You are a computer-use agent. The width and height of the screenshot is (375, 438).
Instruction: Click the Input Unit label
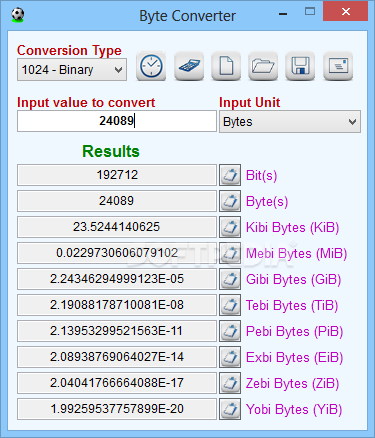coord(250,103)
